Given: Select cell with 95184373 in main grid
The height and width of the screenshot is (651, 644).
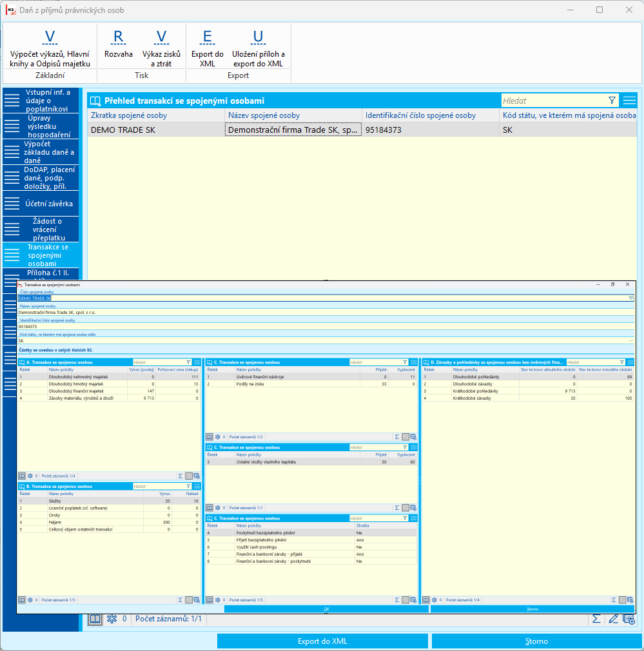Looking at the screenshot, I should [430, 130].
